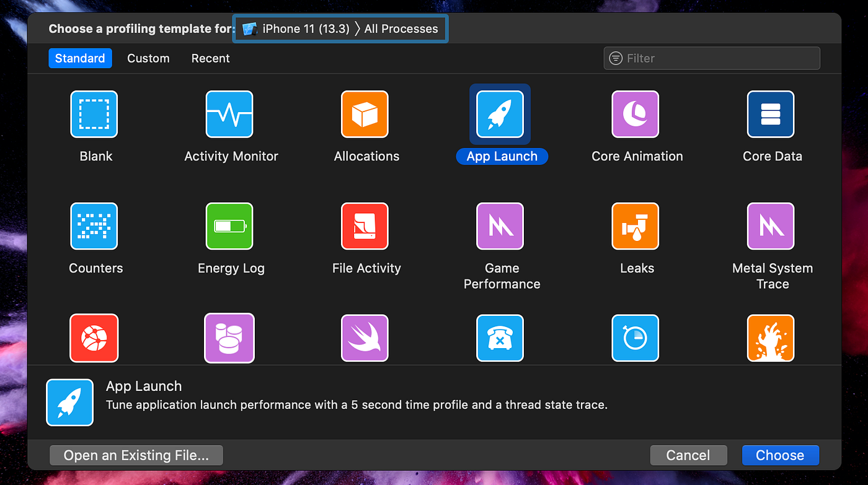Click the 'Choose a profiling template for:' heading
This screenshot has height=485, width=868.
coord(142,29)
